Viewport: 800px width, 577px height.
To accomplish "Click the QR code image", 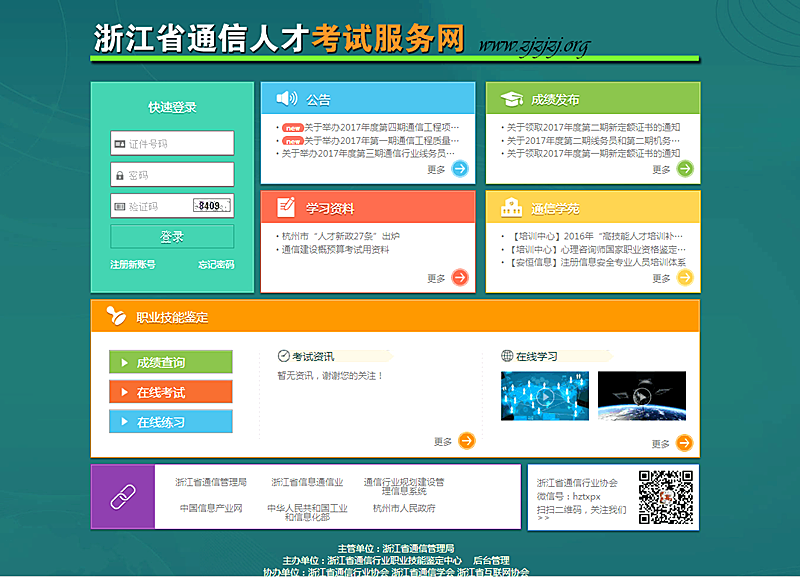I will (666, 497).
